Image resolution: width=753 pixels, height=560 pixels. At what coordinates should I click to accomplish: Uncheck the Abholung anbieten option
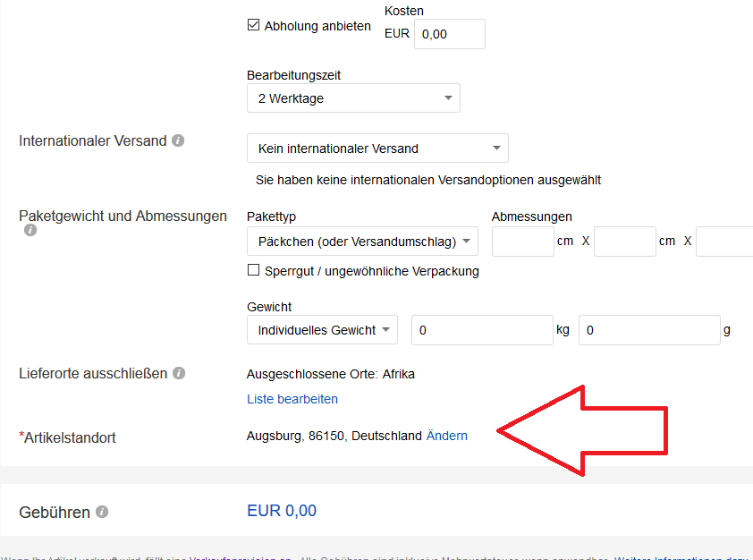pos(253,25)
